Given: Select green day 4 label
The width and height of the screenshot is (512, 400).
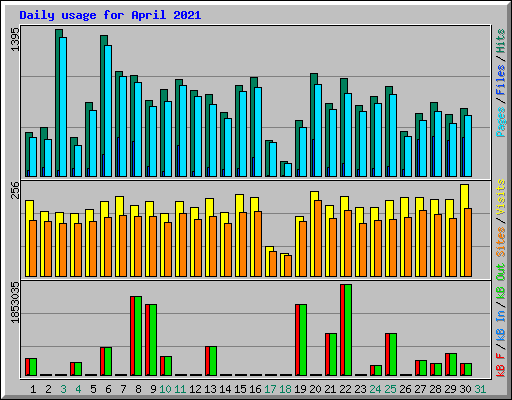Looking at the screenshot, I should click(x=78, y=389).
